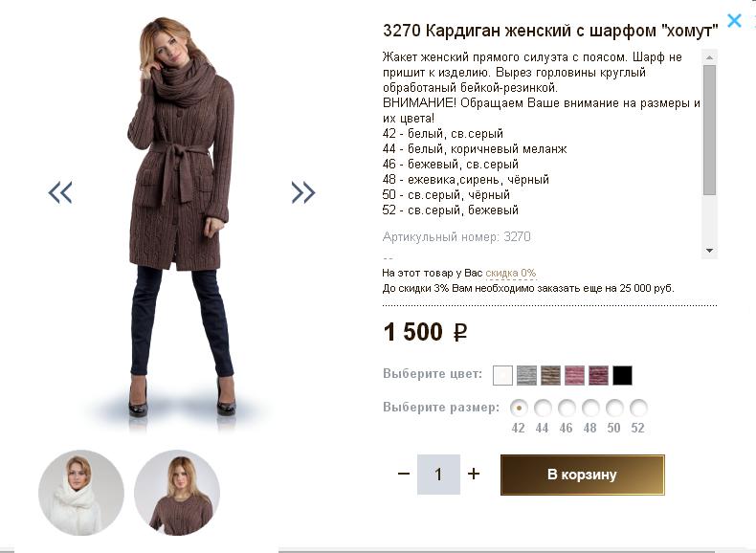Viewport: 756px width, 553px height.
Task: Choose size 48 radio option
Action: click(x=590, y=408)
